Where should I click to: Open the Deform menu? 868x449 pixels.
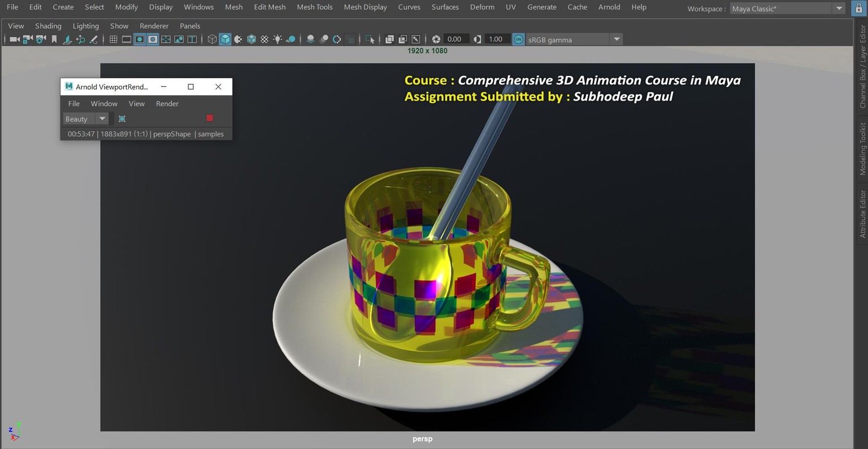point(482,7)
